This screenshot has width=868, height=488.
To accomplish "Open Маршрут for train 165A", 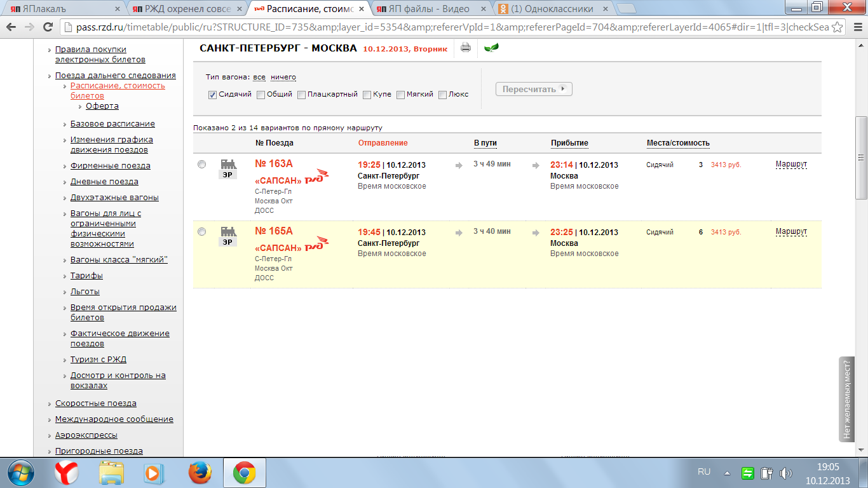I will click(x=791, y=231).
